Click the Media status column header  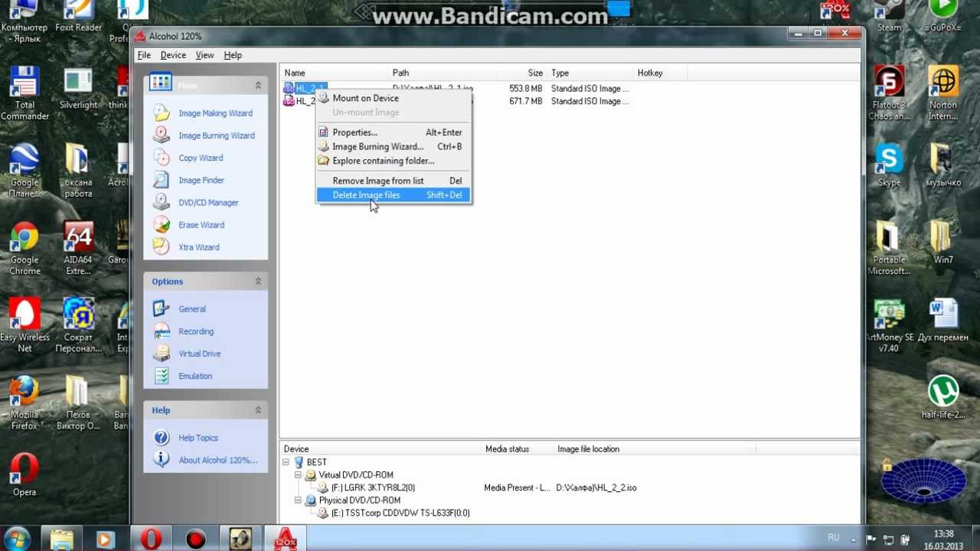(517, 449)
